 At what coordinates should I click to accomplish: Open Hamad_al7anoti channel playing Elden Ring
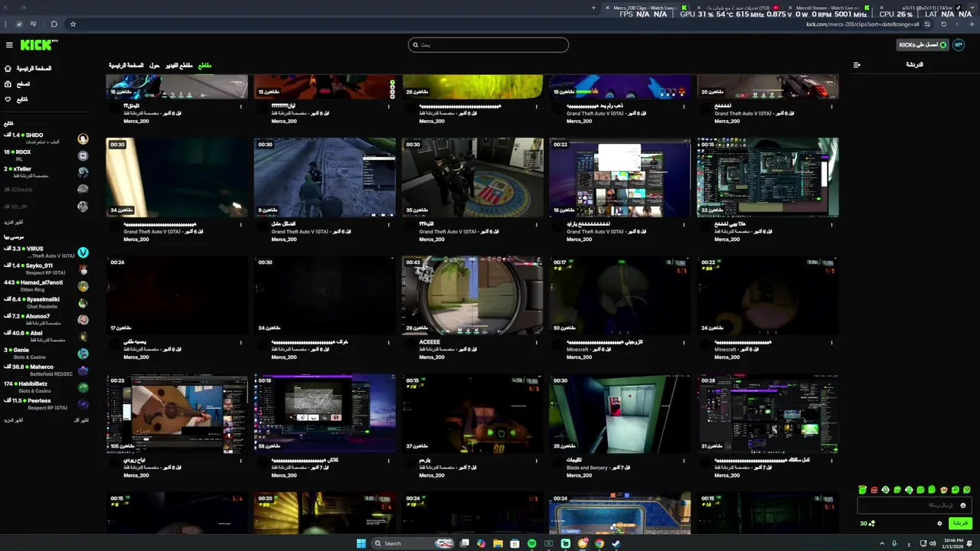point(46,285)
